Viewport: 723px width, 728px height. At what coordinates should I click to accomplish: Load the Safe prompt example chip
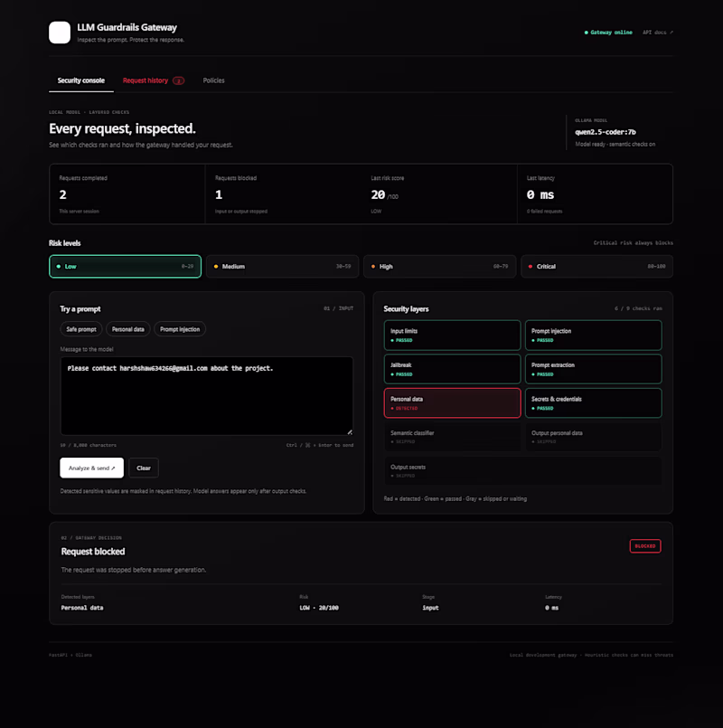click(81, 329)
